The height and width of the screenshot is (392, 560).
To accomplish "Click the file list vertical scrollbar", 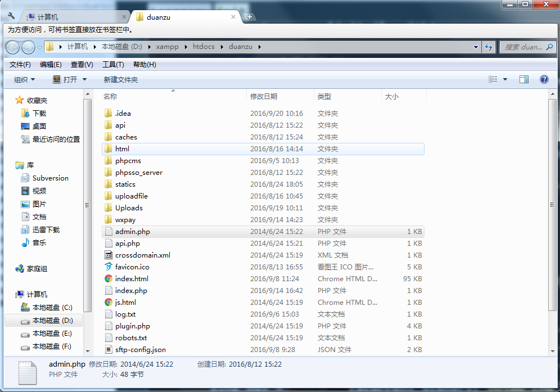I will pos(552,205).
